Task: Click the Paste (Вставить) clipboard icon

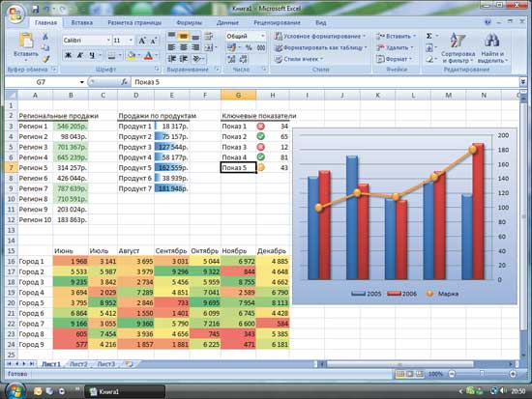Action: tap(26, 41)
